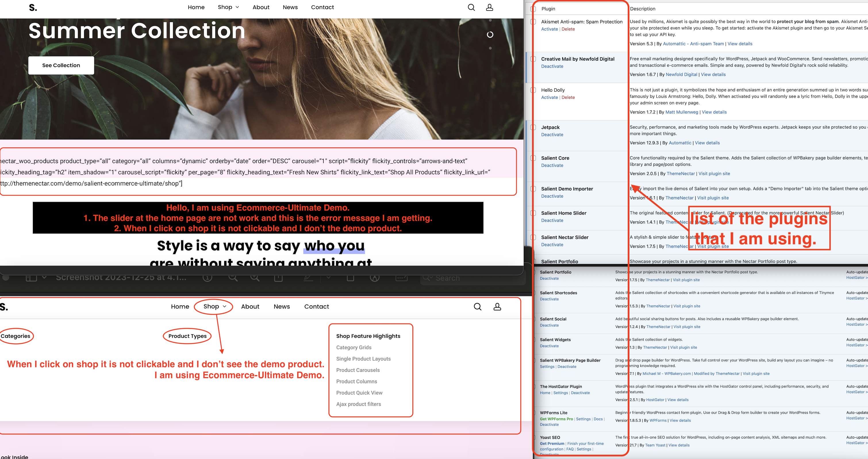Deactivate the Salient Widgets plugin

tap(549, 346)
